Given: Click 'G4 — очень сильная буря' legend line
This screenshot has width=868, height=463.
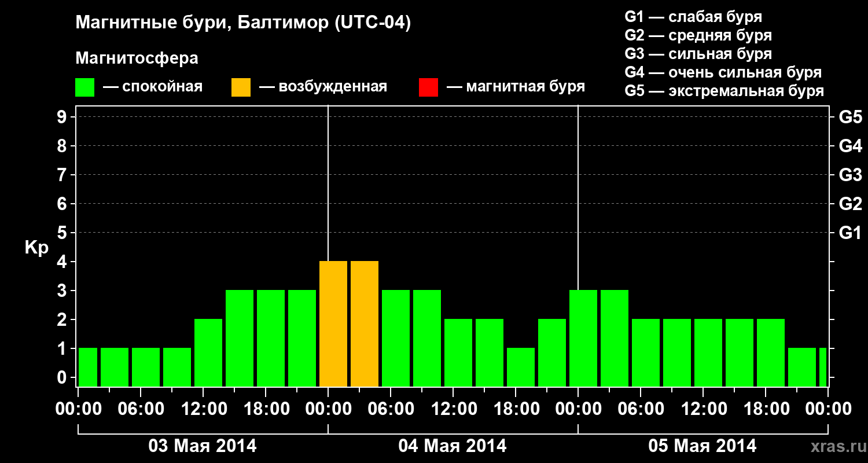Looking at the screenshot, I should [723, 72].
